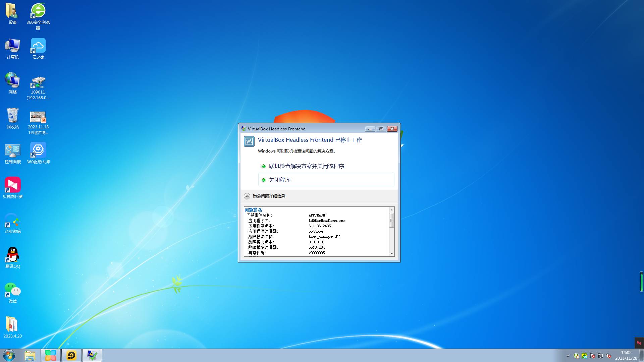Click 关闭程序 to close the program
644x362 pixels.
pos(279,180)
